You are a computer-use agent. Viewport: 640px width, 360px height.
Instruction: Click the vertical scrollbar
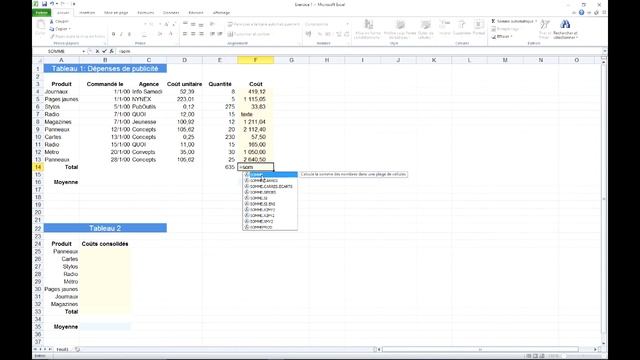click(604, 200)
